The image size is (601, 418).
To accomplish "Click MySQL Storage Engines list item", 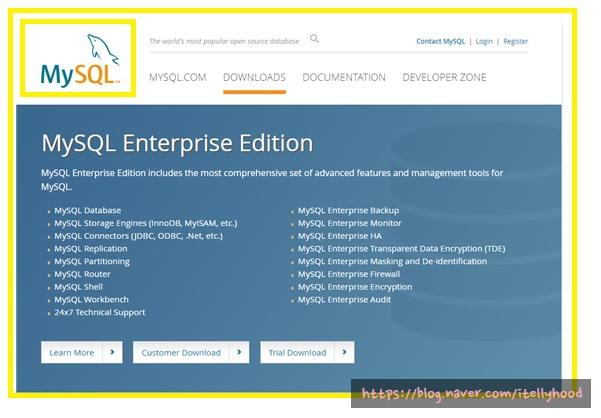I will (x=146, y=223).
